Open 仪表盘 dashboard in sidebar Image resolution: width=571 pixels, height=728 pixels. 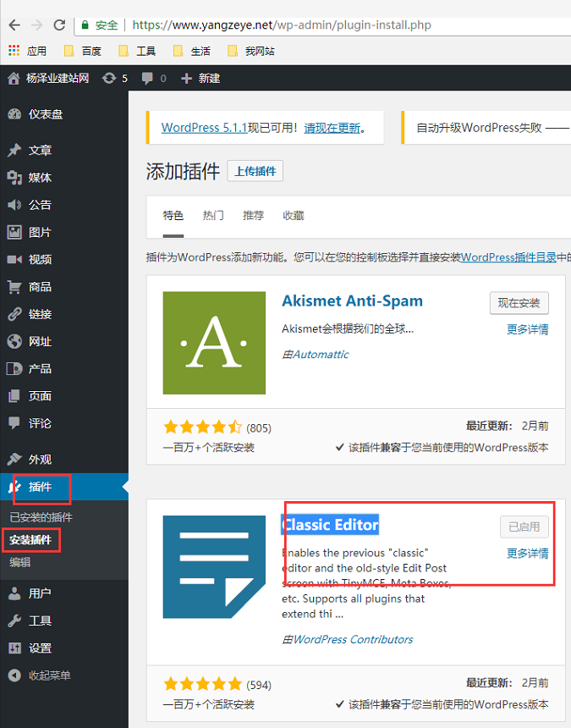[x=64, y=114]
